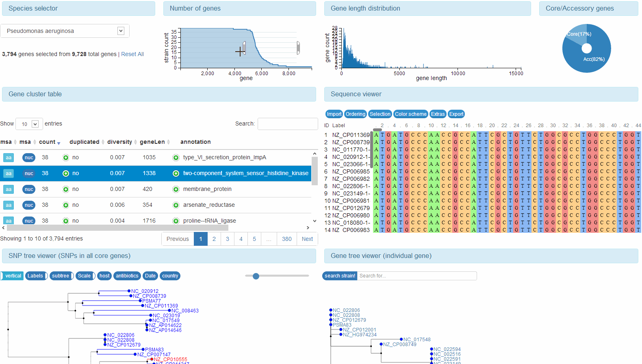This screenshot has height=364, width=642.
Task: Expand annotation plus icon for two-component_system_sensor_histidine_kinase
Action: (x=176, y=173)
